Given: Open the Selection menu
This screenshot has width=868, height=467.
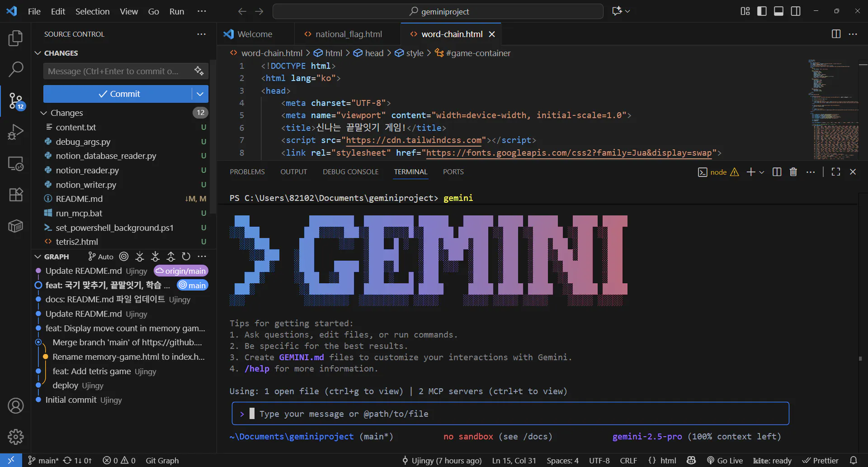Looking at the screenshot, I should click(x=92, y=11).
